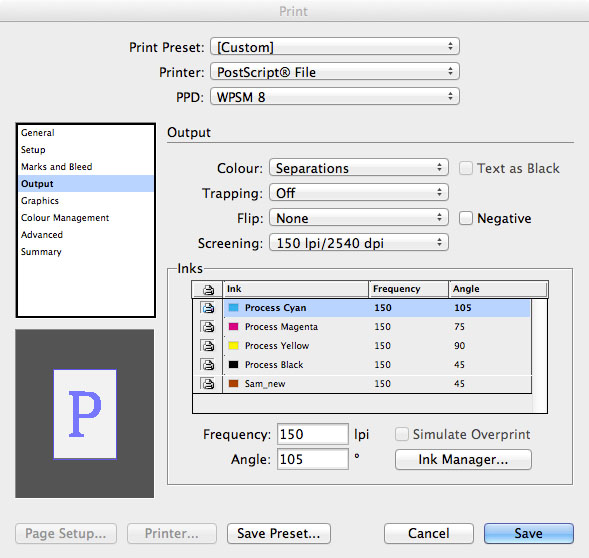The height and width of the screenshot is (558, 589).
Task: Toggle printer icon for Process Cyan ink
Action: coord(208,308)
